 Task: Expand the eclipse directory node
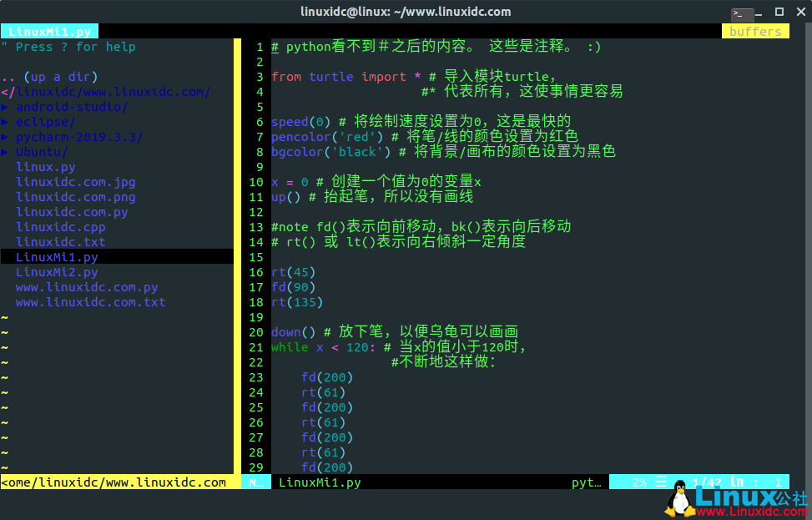(x=45, y=122)
